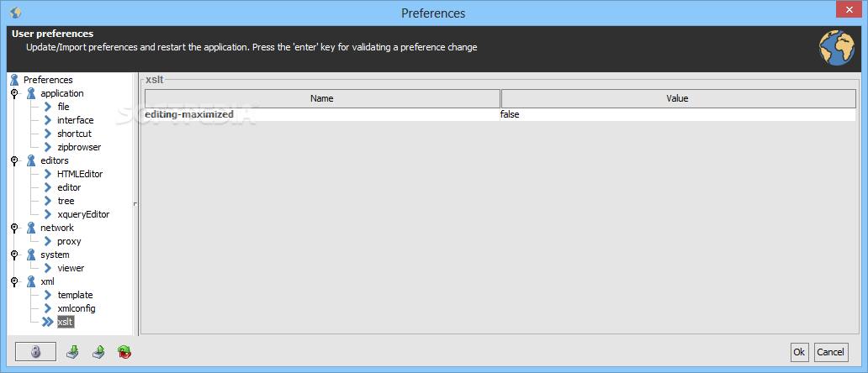Viewport: 868px width, 373px height.
Task: Edit the false value cell
Action: point(678,114)
